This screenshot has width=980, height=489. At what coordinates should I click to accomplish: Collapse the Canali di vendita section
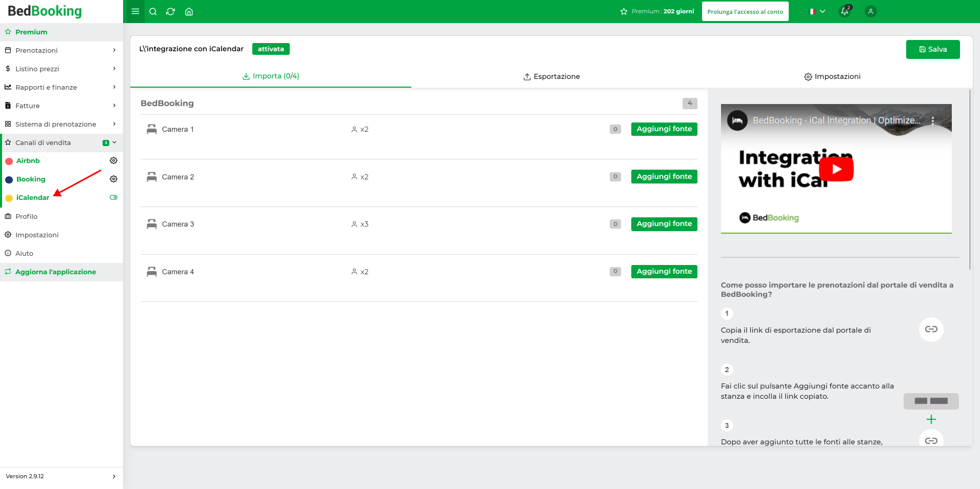point(62,142)
